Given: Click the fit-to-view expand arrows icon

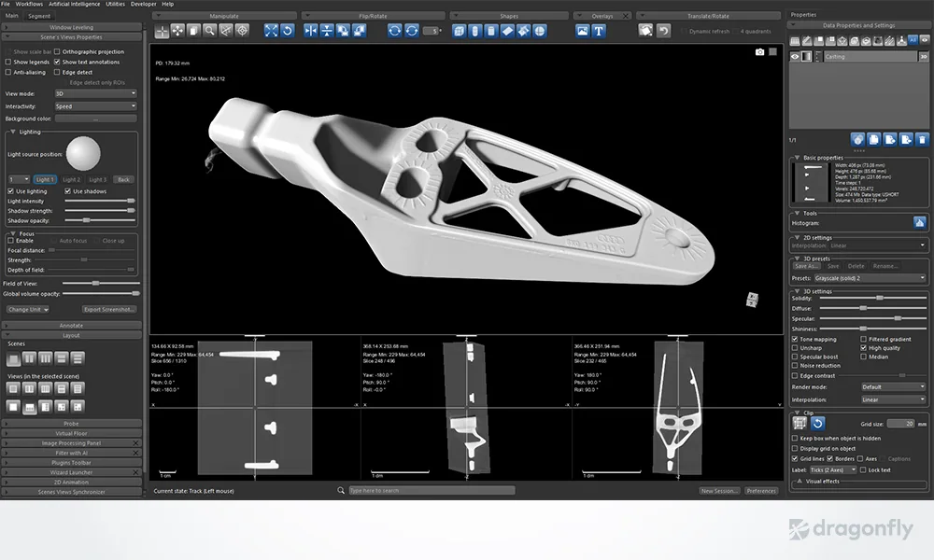Looking at the screenshot, I should click(x=271, y=31).
